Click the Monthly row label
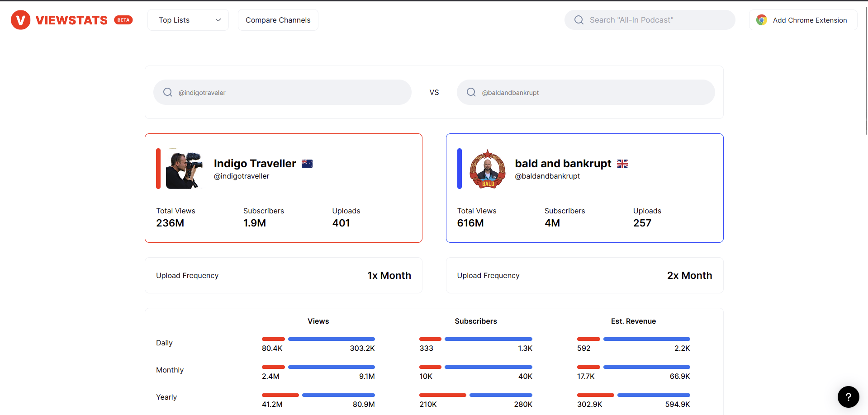The width and height of the screenshot is (868, 415). [170, 370]
